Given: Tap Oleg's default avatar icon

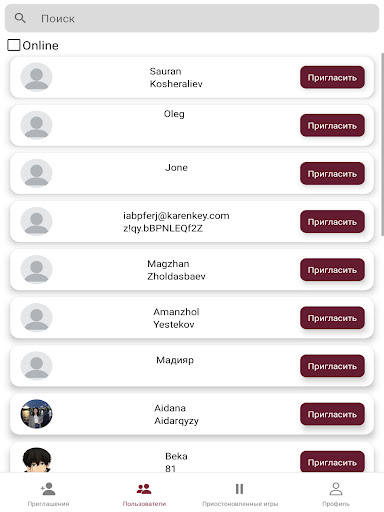Looking at the screenshot, I should tap(36, 125).
